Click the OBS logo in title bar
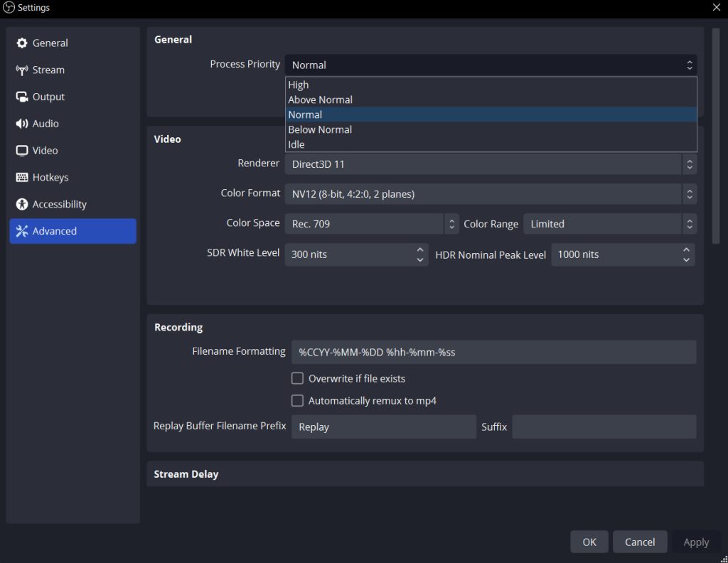This screenshot has height=563, width=728. (9, 7)
